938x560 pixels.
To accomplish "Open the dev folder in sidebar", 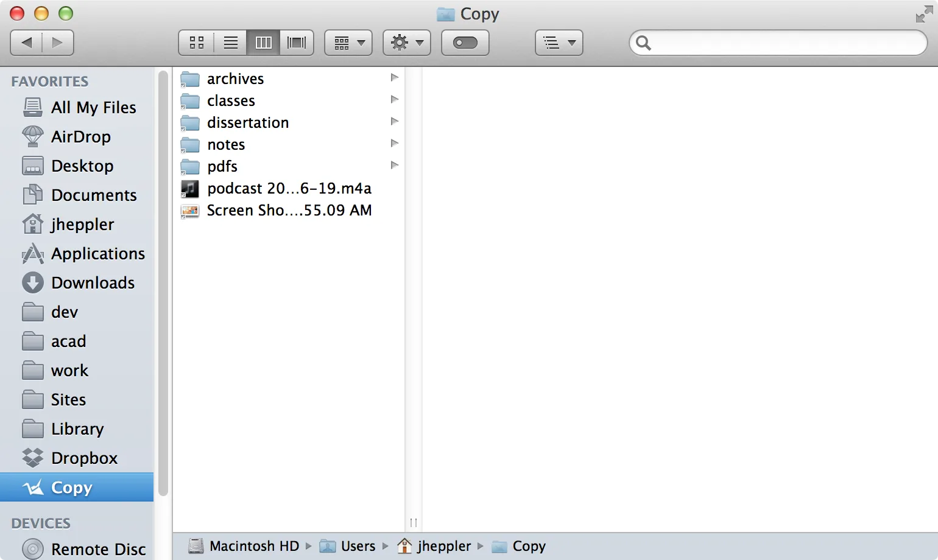I will pos(77,312).
